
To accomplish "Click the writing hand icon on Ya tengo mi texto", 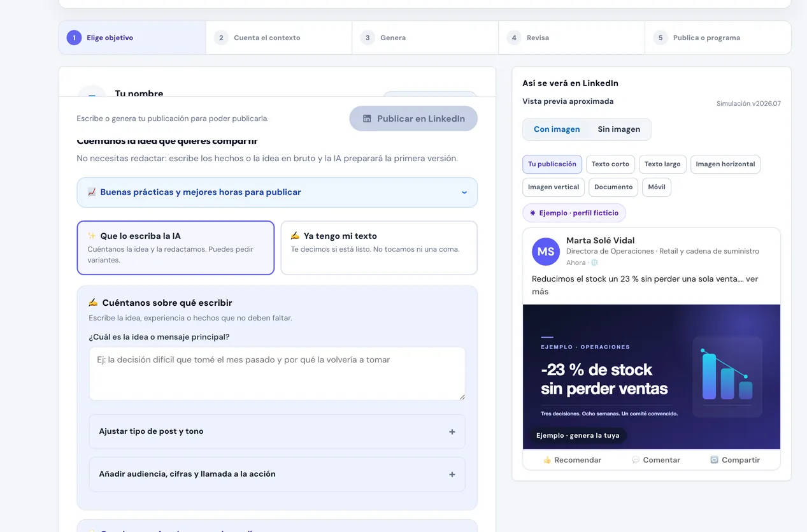I will tap(295, 236).
